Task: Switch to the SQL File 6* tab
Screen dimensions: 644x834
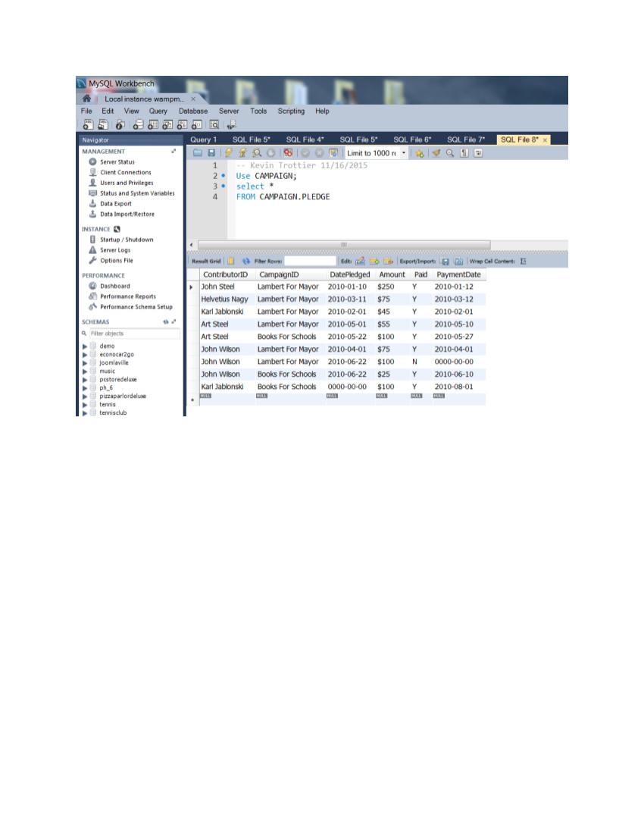Action: click(x=412, y=140)
